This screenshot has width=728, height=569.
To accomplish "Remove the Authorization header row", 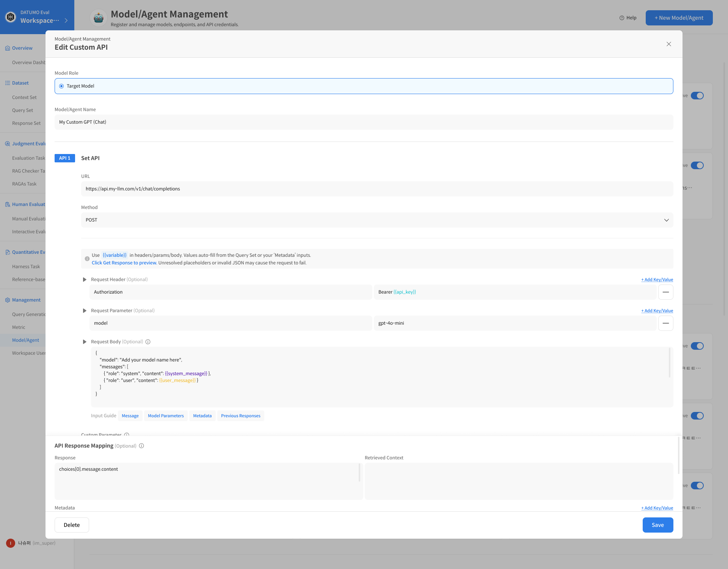I will (x=665, y=292).
